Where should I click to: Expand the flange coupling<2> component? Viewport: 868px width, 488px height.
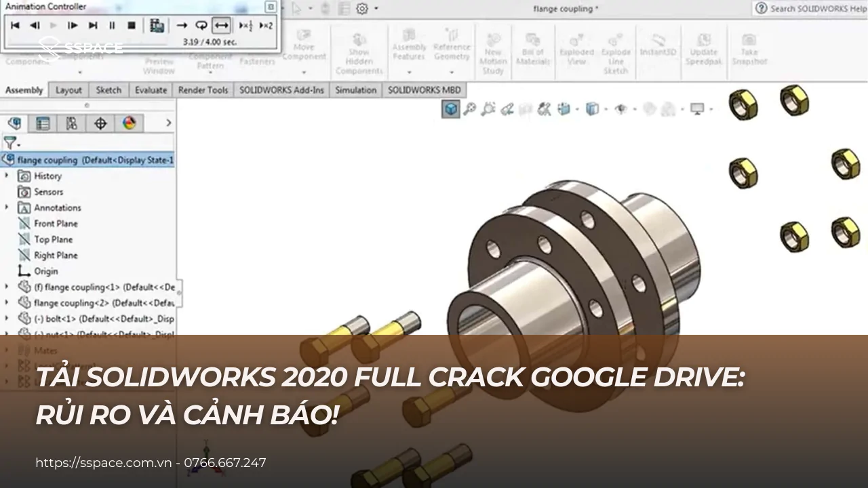tap(7, 303)
